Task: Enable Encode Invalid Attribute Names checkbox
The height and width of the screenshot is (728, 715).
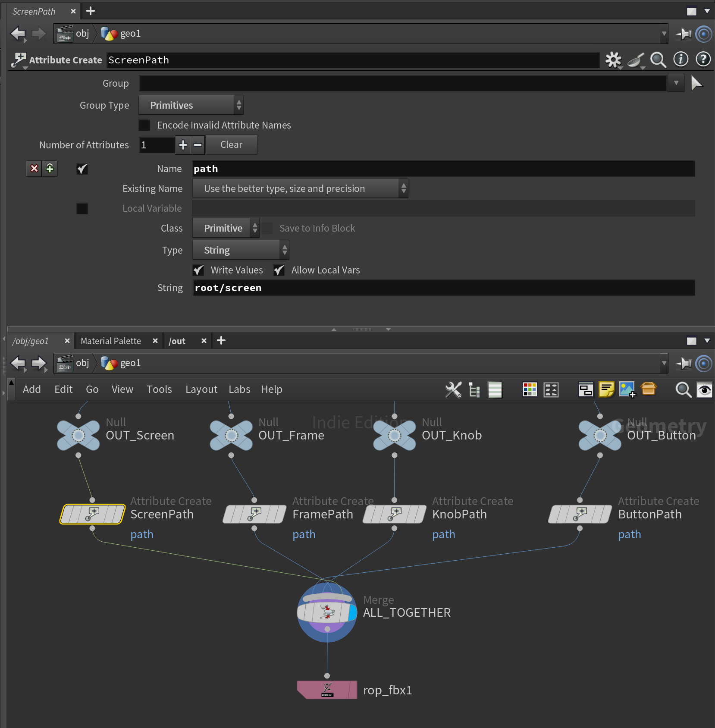Action: point(144,126)
